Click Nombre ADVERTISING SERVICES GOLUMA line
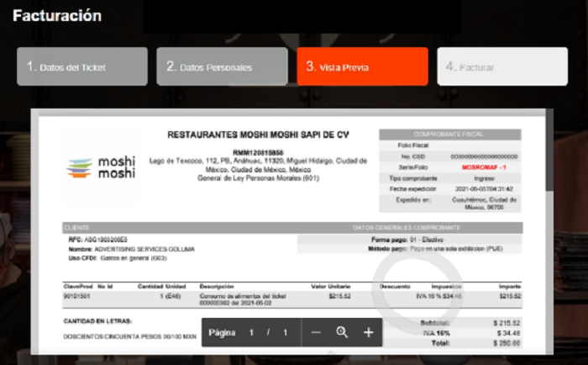This screenshot has height=365, width=588. (131, 249)
